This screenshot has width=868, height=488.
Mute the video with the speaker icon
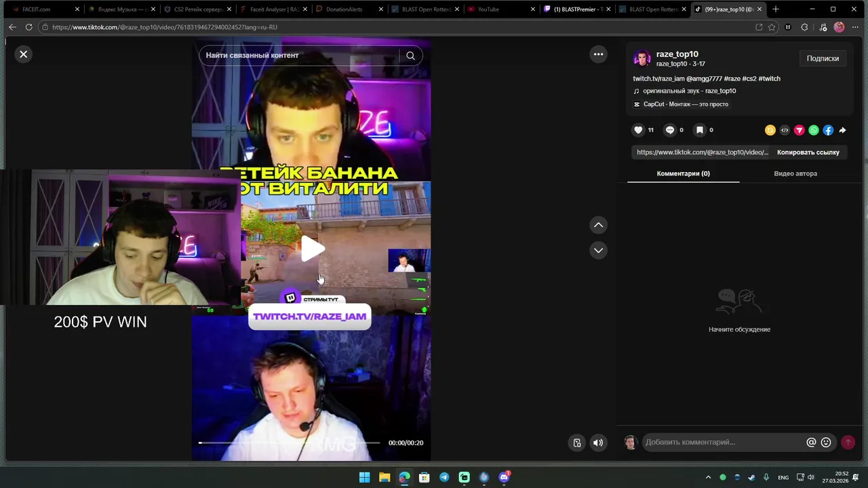pos(598,443)
